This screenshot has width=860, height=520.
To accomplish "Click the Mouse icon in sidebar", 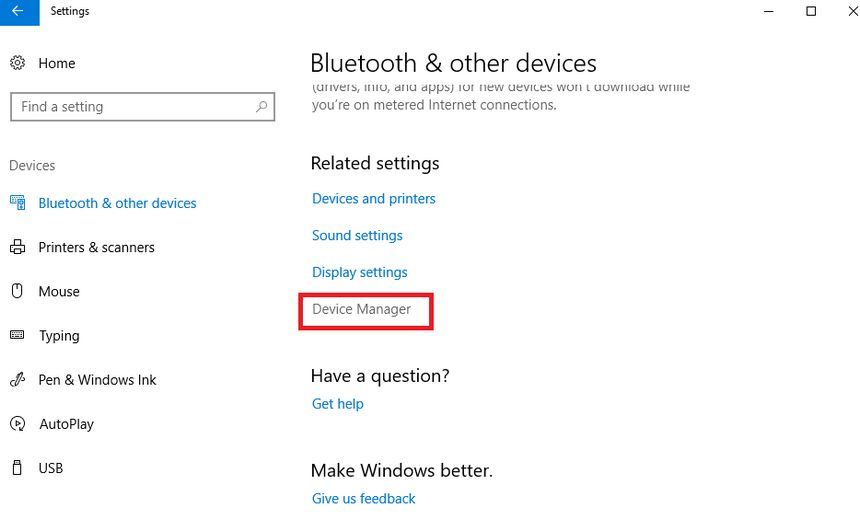I will [x=17, y=291].
